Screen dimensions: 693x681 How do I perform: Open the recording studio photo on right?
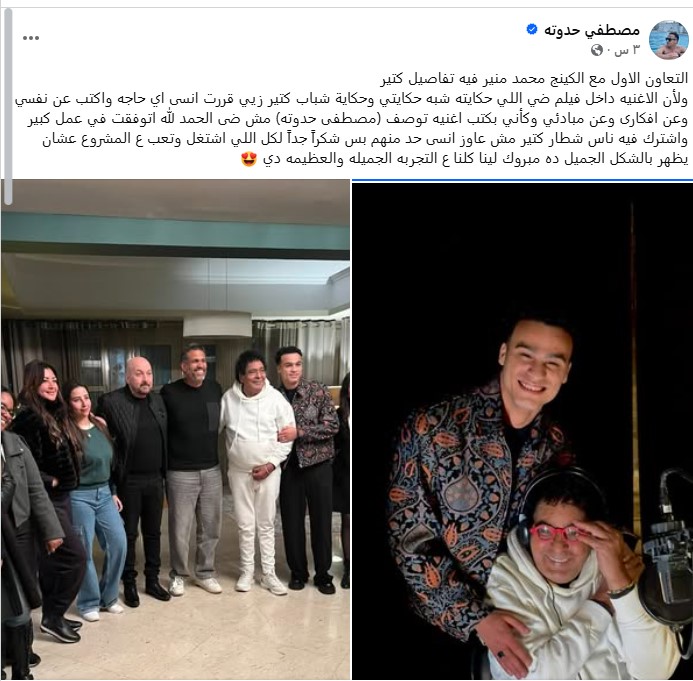[x=522, y=431]
